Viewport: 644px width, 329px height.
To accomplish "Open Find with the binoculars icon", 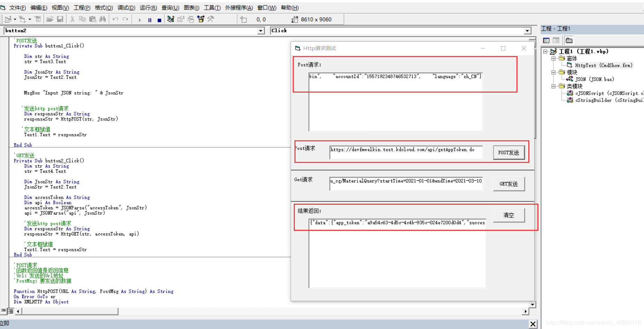I will coord(102,19).
